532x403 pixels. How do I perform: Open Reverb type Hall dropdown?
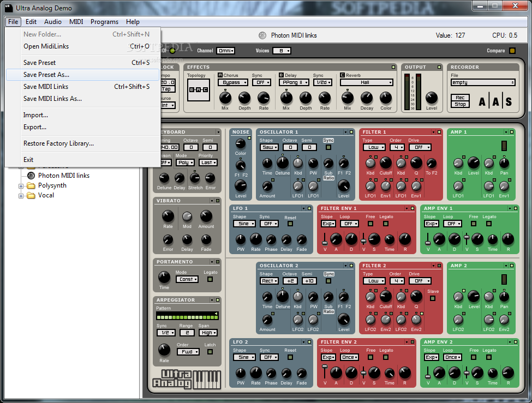pos(367,82)
